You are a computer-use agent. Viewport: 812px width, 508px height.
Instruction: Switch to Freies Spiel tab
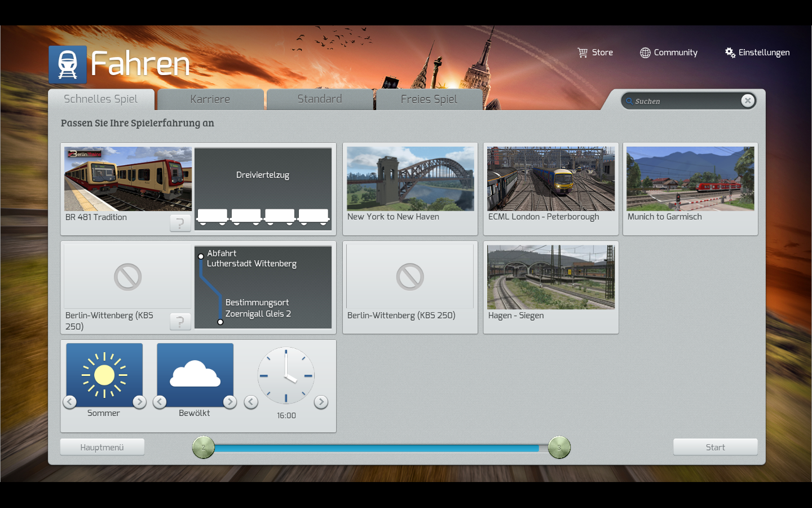pos(429,99)
